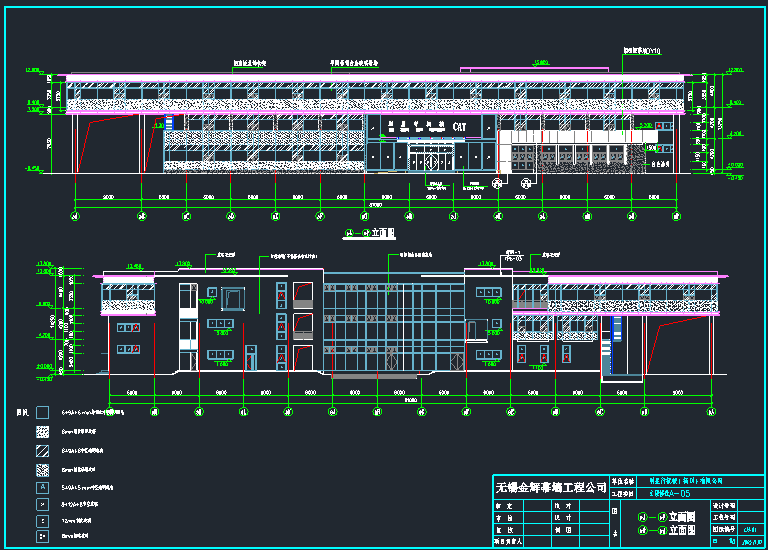Click the CAT sign on the building facade

(459, 127)
